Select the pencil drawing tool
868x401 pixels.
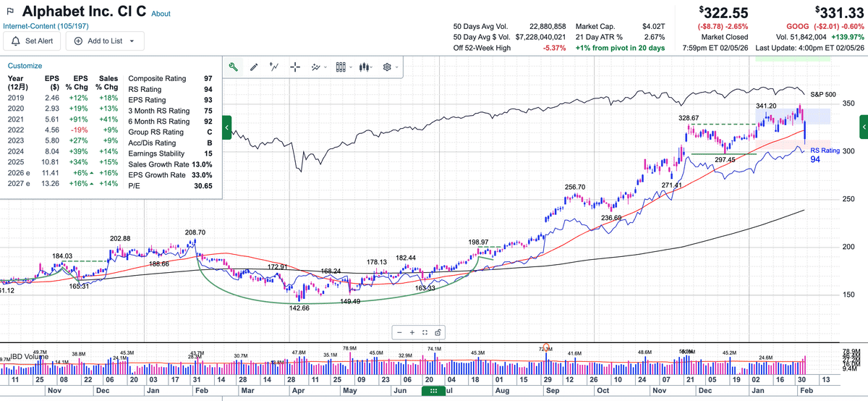point(254,67)
